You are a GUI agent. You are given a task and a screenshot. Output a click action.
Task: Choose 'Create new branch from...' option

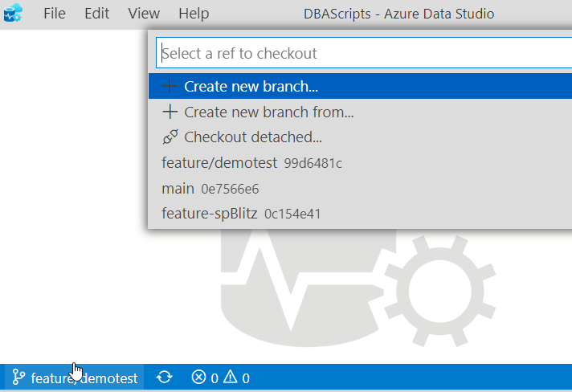tap(268, 112)
